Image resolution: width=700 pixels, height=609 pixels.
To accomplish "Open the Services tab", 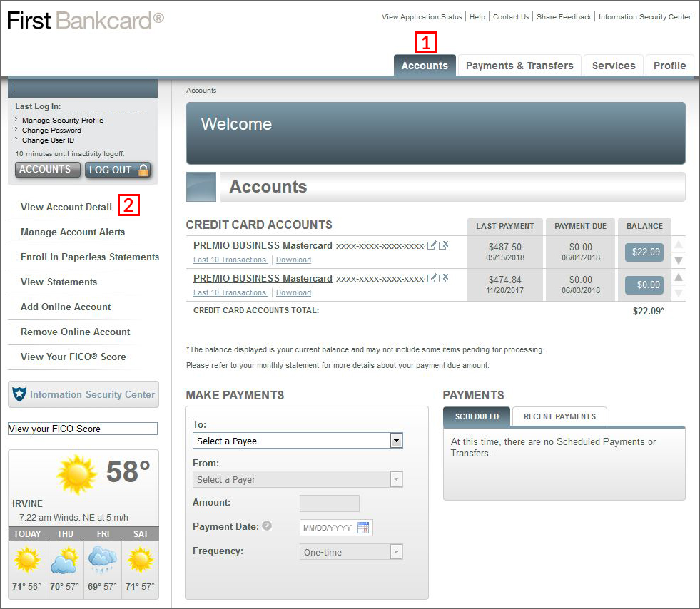I will click(614, 66).
